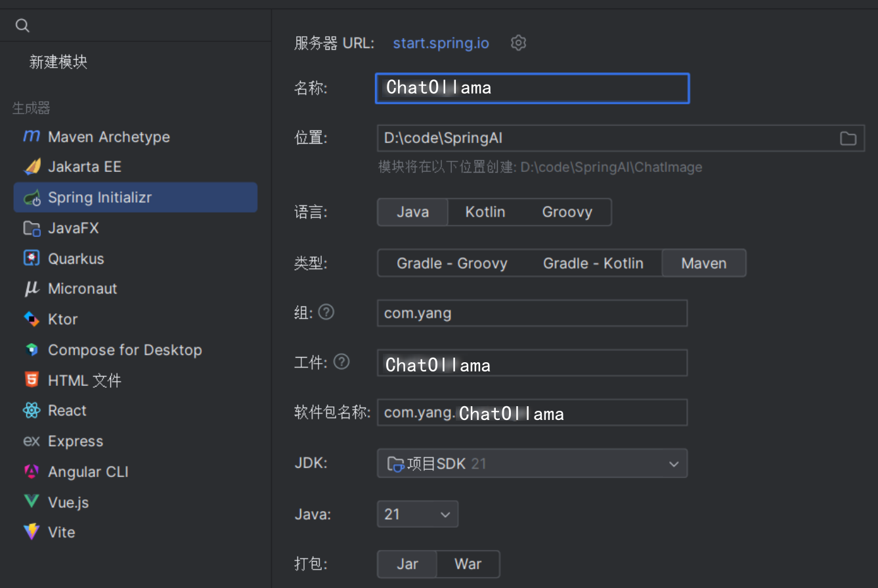
Task: Select Jar packaging
Action: [408, 564]
